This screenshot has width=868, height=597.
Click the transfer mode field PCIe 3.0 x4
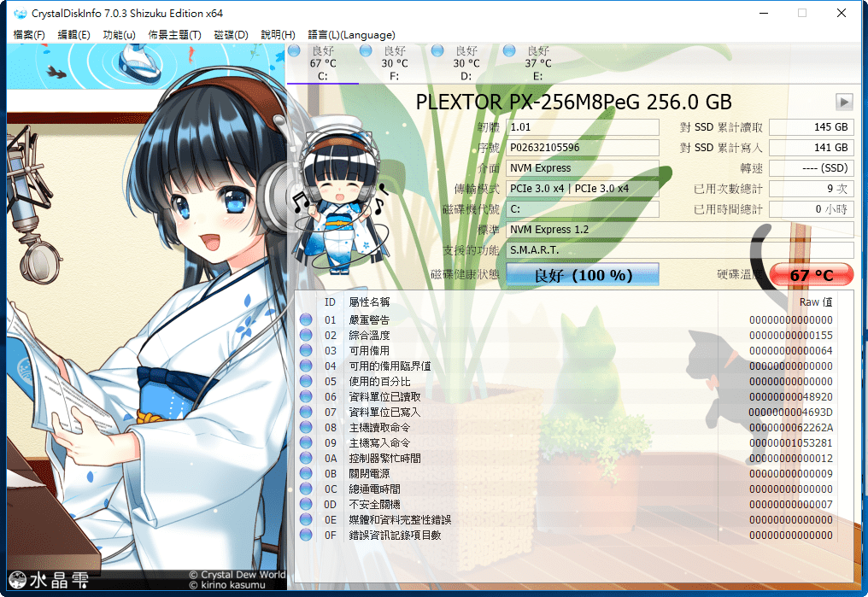[x=583, y=189]
